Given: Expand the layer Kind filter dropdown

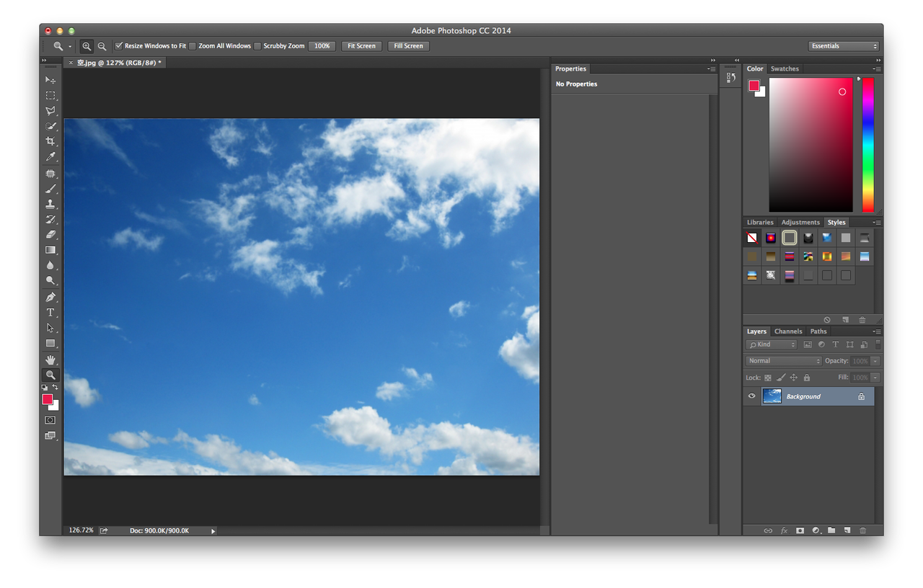Looking at the screenshot, I should (x=772, y=345).
